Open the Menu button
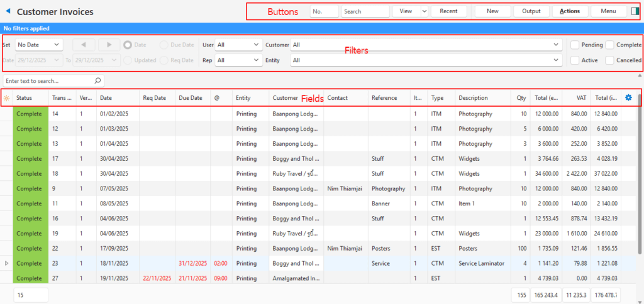 point(608,11)
